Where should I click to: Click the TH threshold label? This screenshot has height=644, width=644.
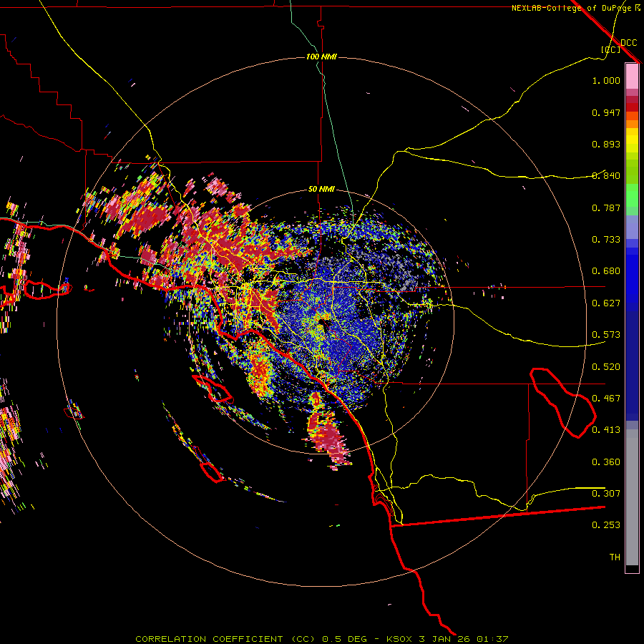[615, 557]
